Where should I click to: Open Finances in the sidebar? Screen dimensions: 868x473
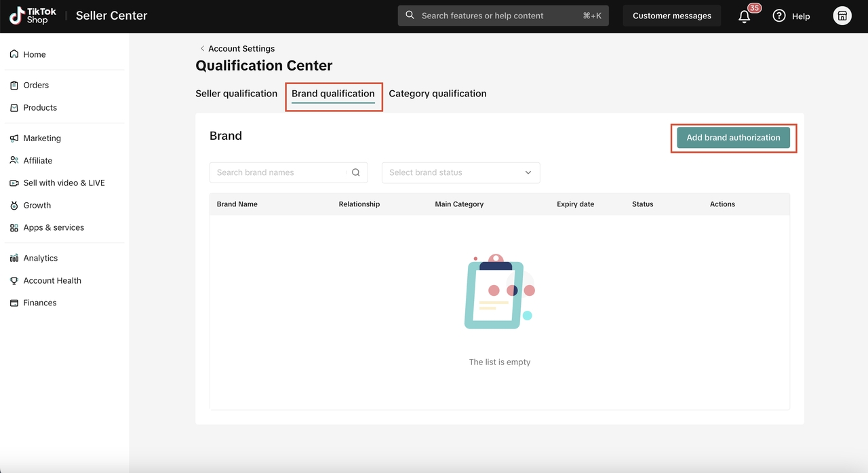tap(39, 303)
